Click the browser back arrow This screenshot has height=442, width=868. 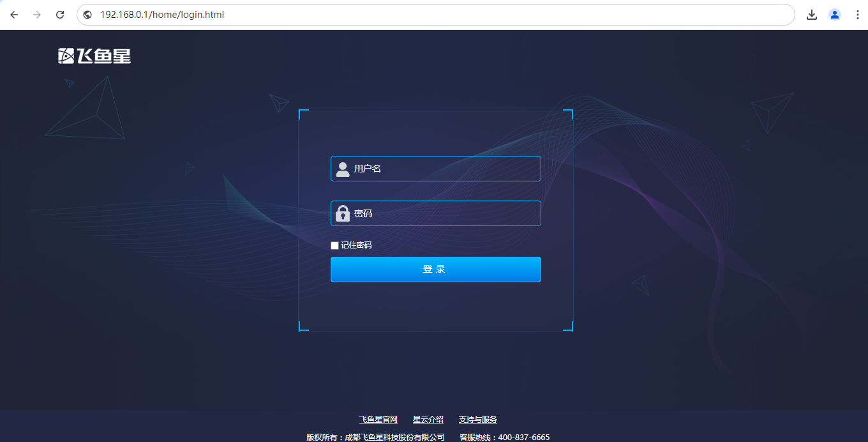pos(14,15)
